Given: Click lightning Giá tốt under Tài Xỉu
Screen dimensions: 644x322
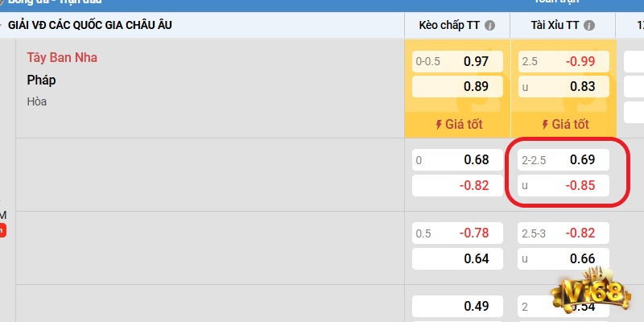Looking at the screenshot, I should (x=563, y=125).
